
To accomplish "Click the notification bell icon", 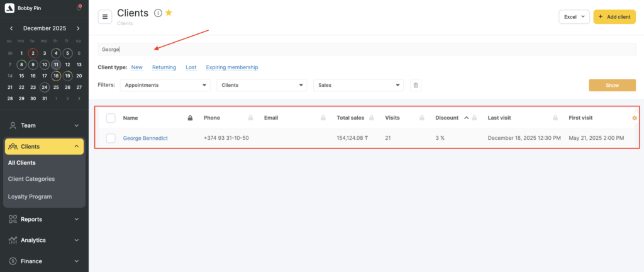I will (79, 8).
